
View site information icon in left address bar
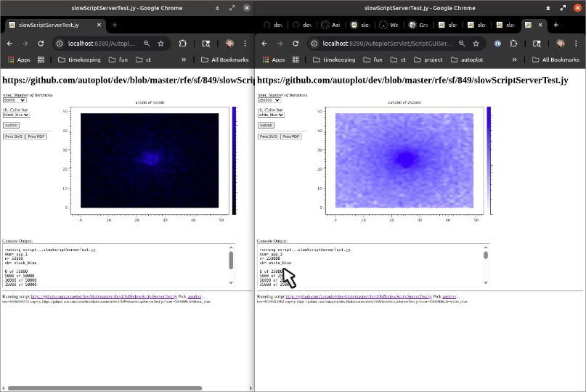pyautogui.click(x=60, y=44)
